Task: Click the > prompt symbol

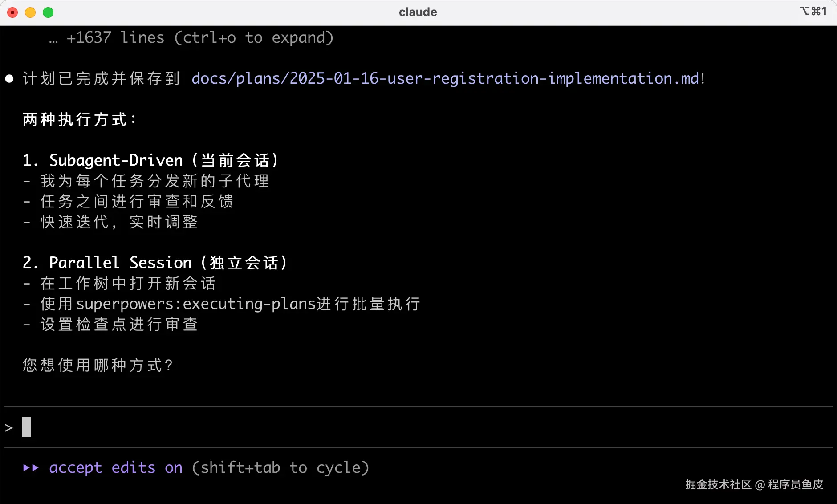Action: pyautogui.click(x=9, y=428)
